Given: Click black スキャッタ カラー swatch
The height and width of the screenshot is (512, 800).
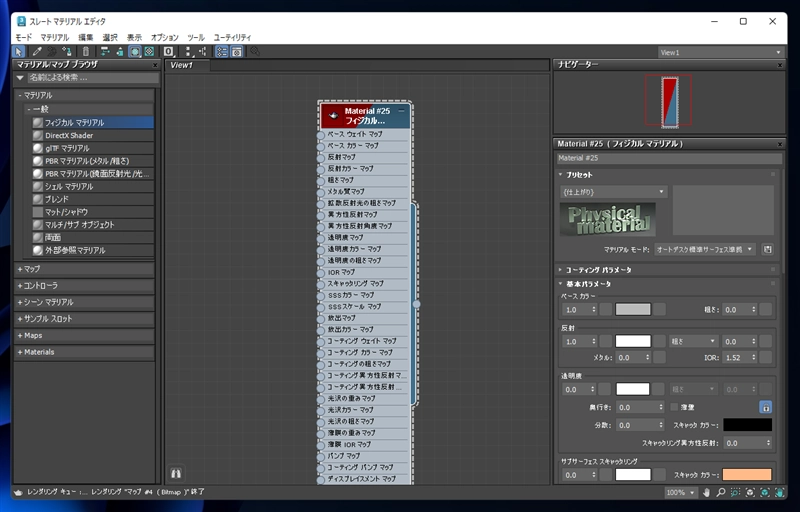Looking at the screenshot, I should click(x=747, y=424).
